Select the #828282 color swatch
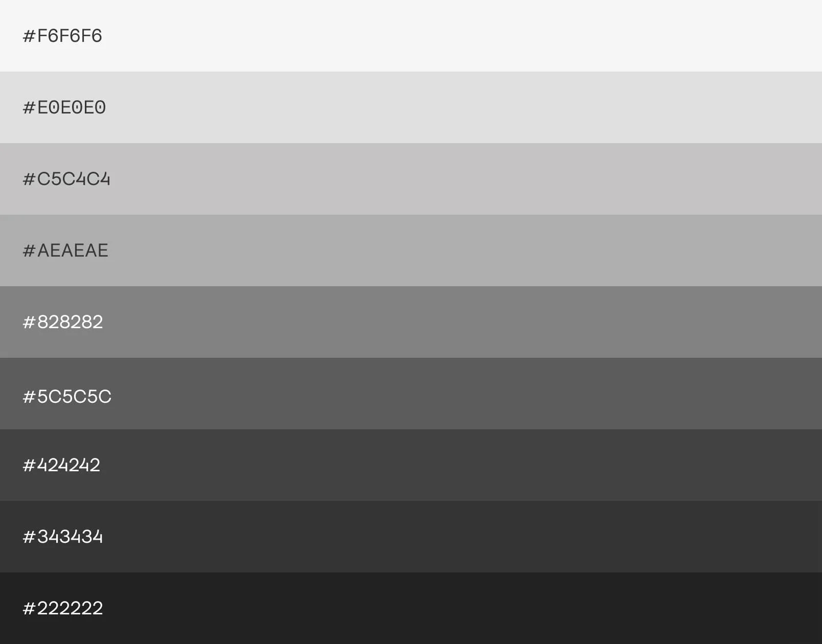The width and height of the screenshot is (822, 644). 411,322
